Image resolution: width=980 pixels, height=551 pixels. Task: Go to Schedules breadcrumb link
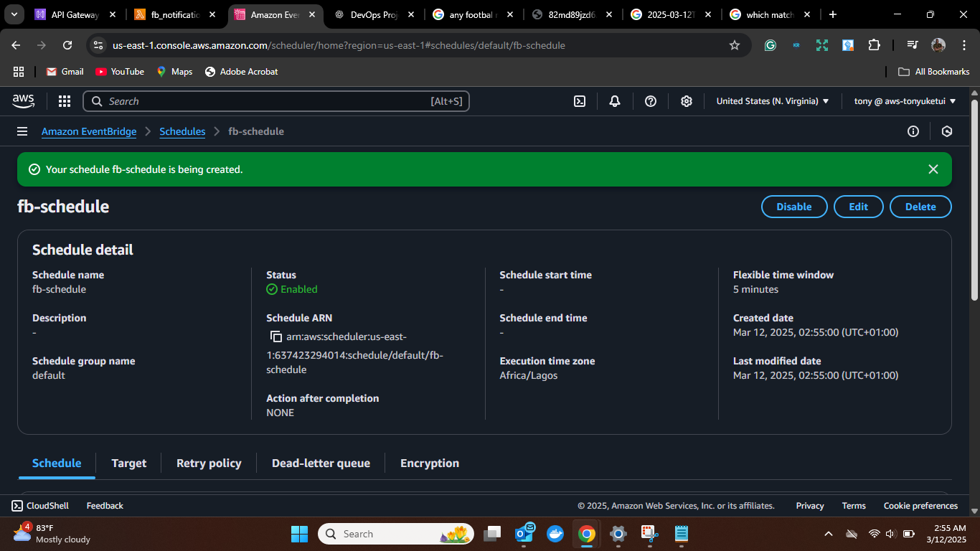click(182, 131)
